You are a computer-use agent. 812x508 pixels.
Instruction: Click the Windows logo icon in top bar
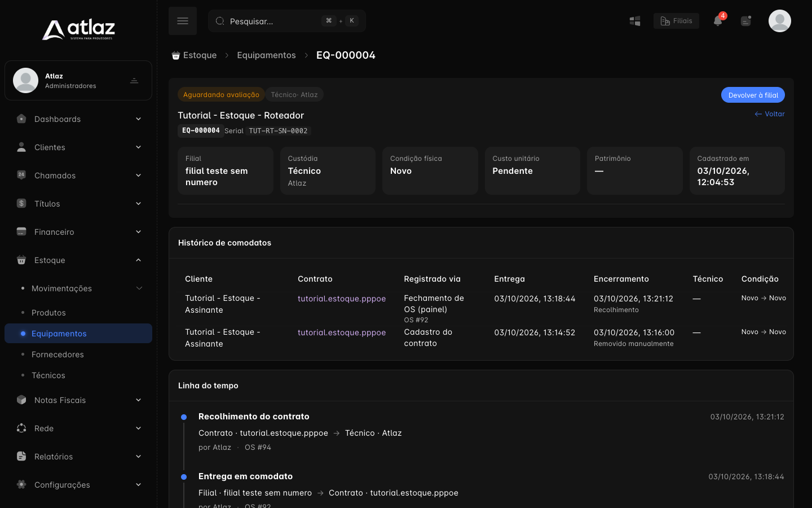tap(635, 21)
